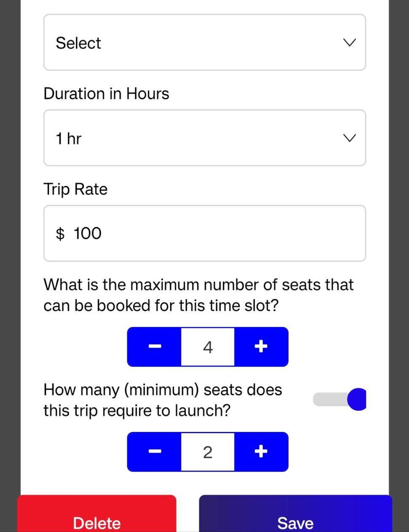Save the trip settings

tap(295, 518)
